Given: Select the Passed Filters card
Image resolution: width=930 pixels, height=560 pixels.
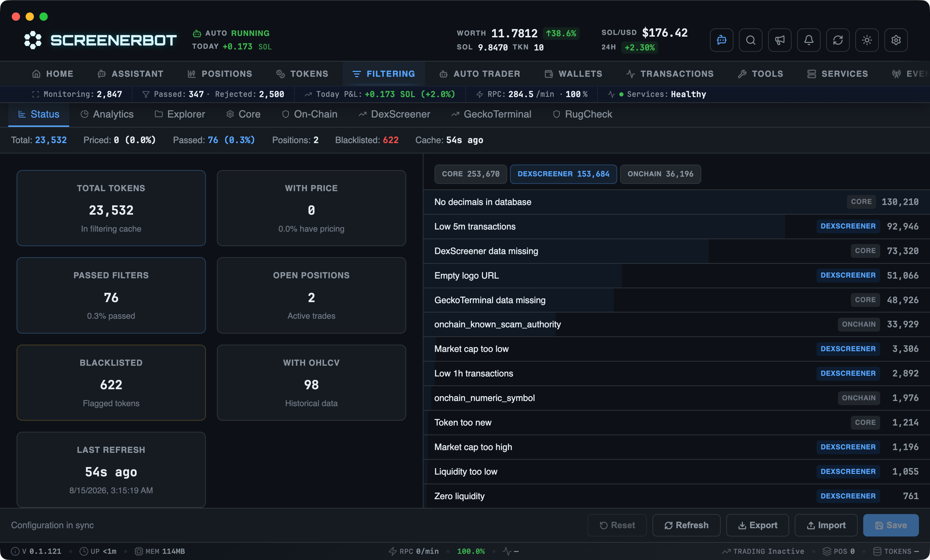Looking at the screenshot, I should tap(111, 295).
